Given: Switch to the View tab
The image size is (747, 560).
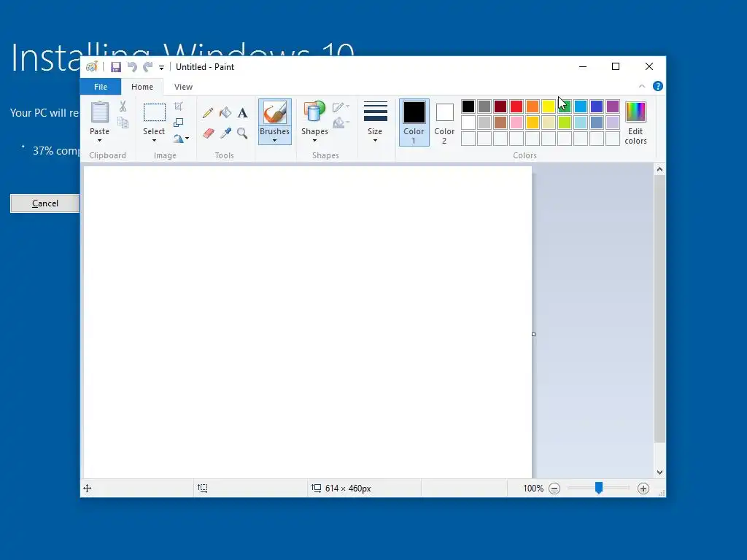Looking at the screenshot, I should tap(183, 87).
